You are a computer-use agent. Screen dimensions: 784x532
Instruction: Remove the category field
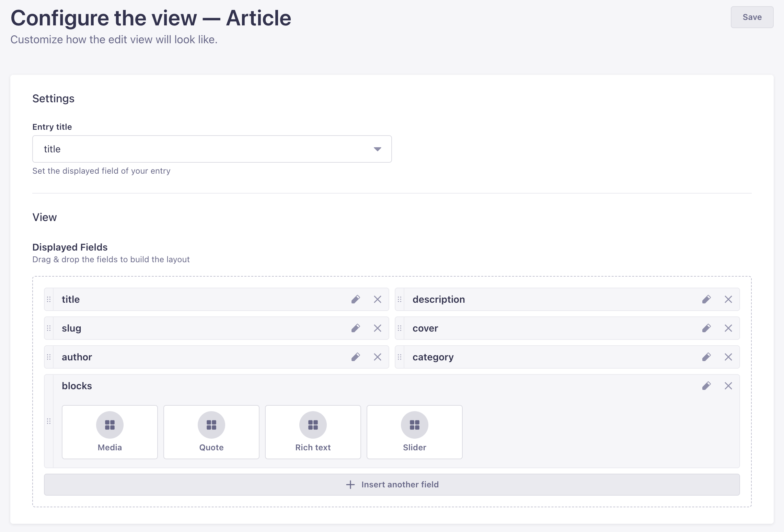(728, 357)
